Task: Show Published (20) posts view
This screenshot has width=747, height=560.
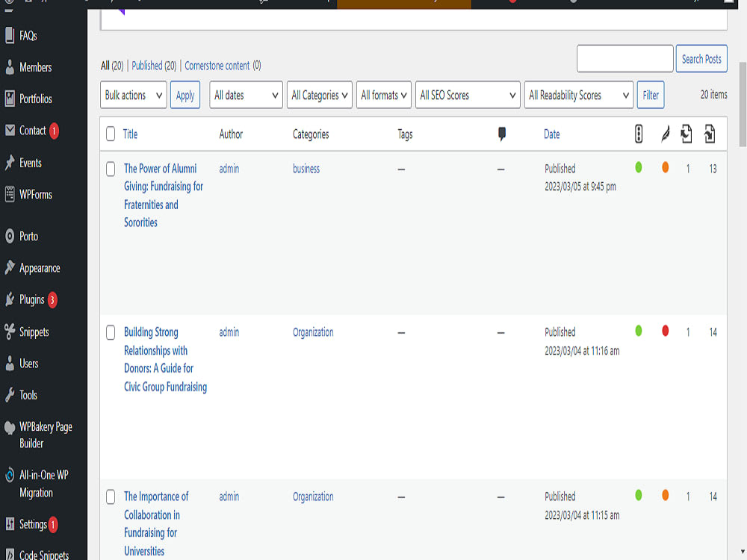Action: (154, 66)
